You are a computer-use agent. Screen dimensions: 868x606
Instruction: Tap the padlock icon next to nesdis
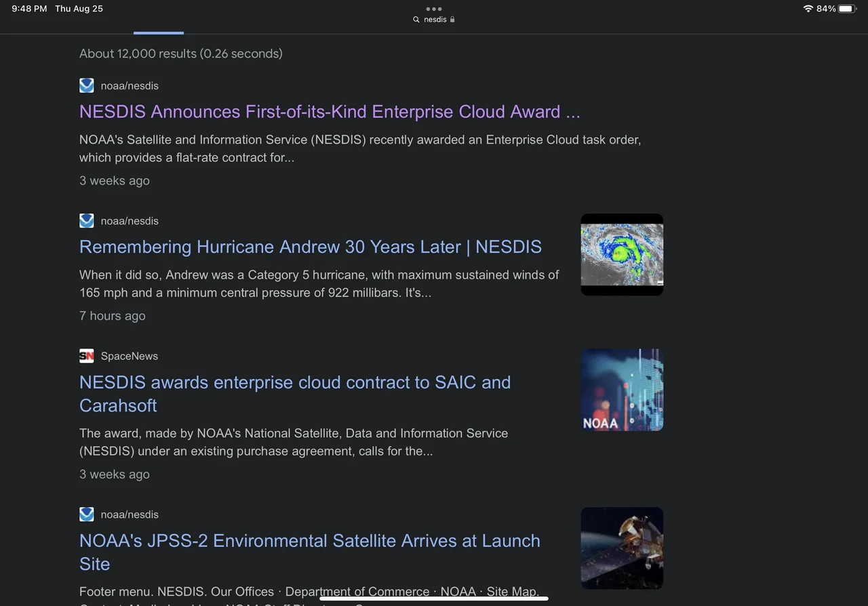tap(452, 20)
